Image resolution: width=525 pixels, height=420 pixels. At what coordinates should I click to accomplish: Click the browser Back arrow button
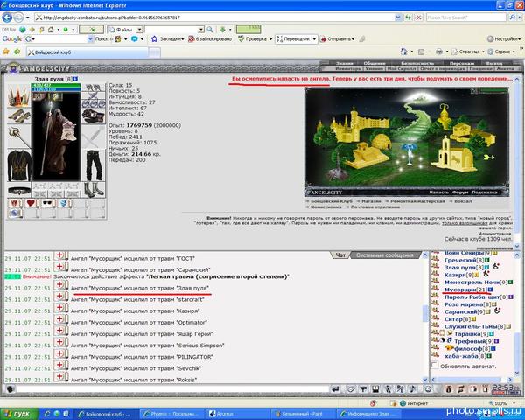pos(7,17)
